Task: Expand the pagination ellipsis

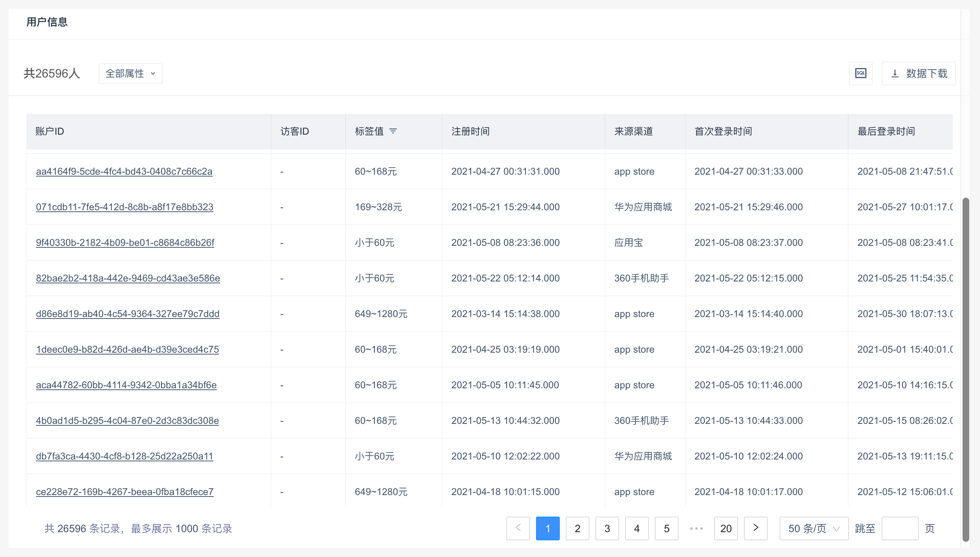Action: tap(696, 528)
